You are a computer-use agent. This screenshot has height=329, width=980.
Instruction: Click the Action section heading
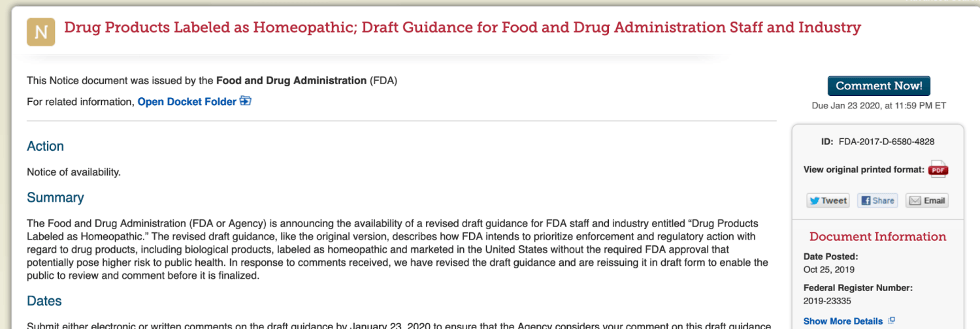[45, 146]
